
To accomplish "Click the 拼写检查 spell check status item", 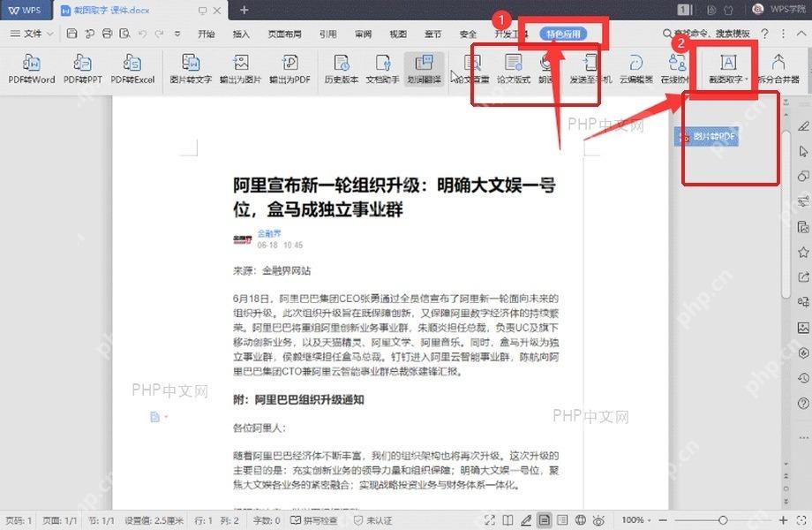I will point(314,520).
